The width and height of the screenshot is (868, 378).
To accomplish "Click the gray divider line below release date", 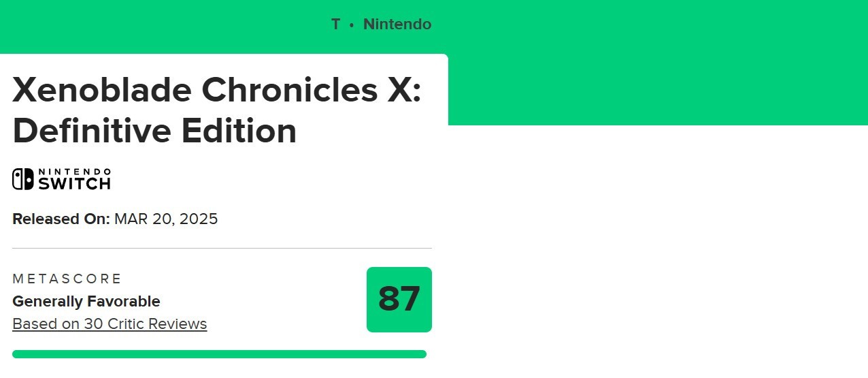I will 222,249.
